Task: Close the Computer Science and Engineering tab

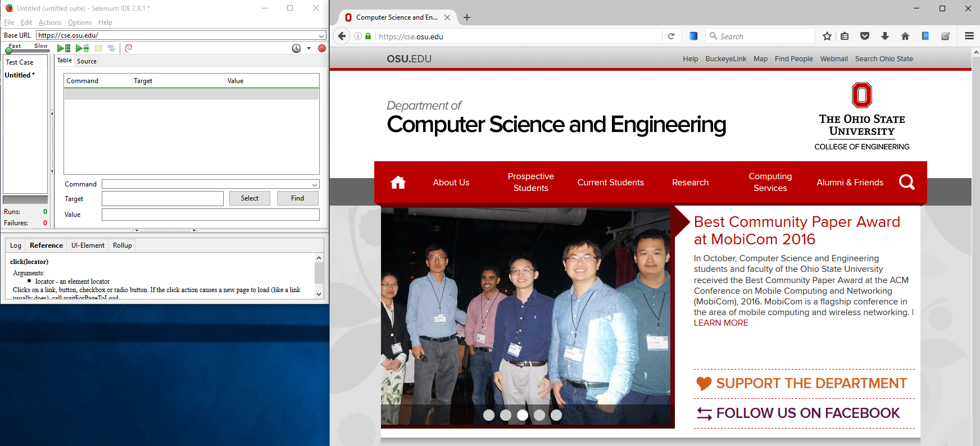Action: (x=447, y=17)
